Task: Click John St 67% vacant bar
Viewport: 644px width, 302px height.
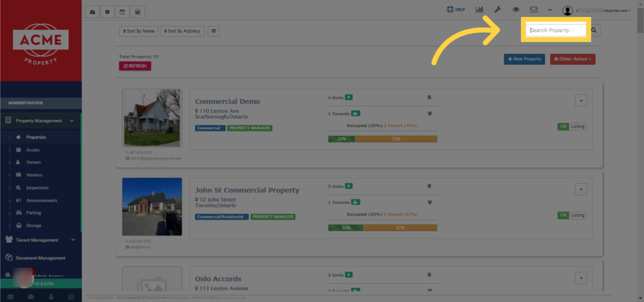Action: tap(401, 228)
